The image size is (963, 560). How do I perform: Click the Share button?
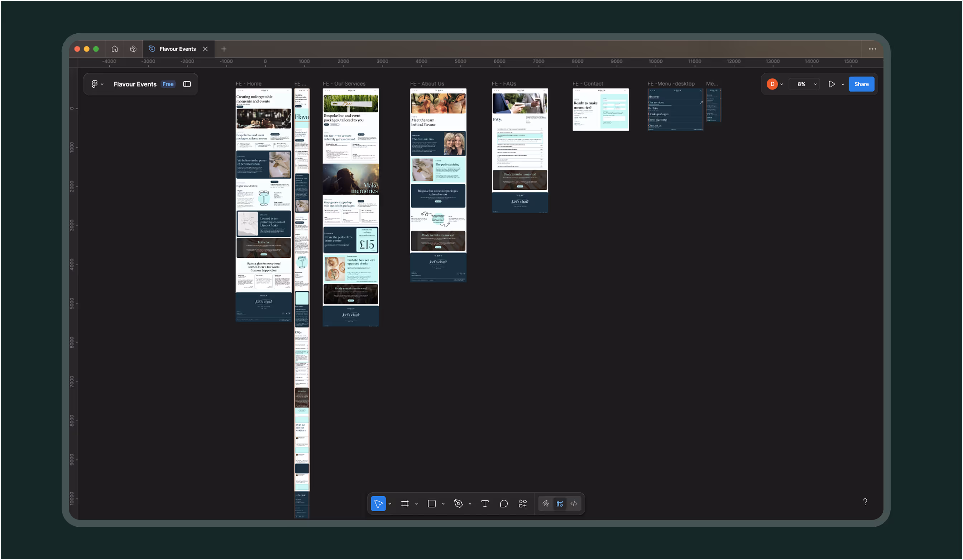point(861,84)
